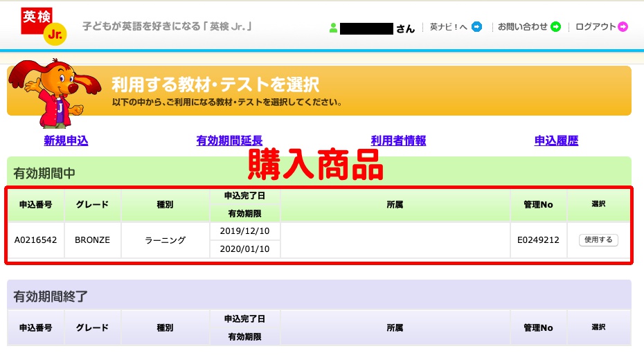This screenshot has height=362, width=644.
Task: Click the 管理No header in 有効期間中 table
Action: (x=538, y=204)
